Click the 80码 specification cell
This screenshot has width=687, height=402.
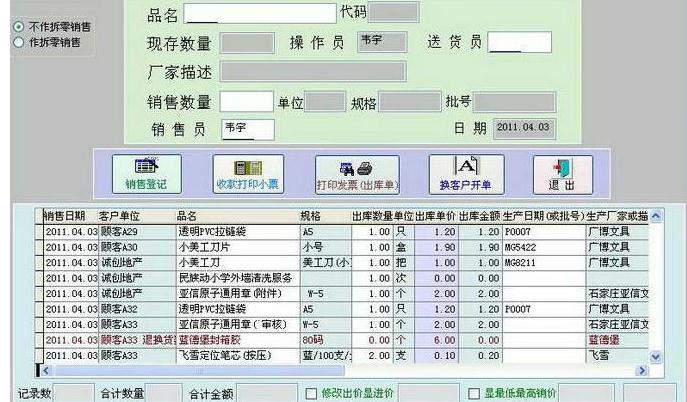point(326,340)
